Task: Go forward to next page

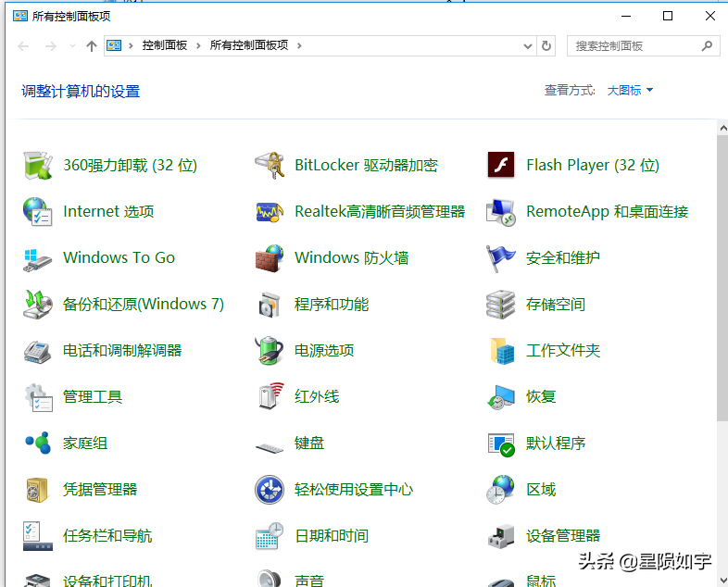Action: coord(51,46)
